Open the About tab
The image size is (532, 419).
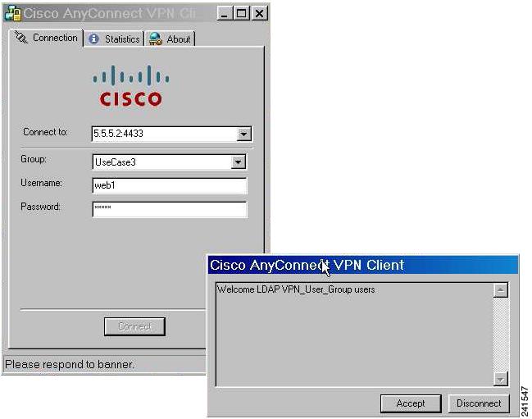pos(170,39)
